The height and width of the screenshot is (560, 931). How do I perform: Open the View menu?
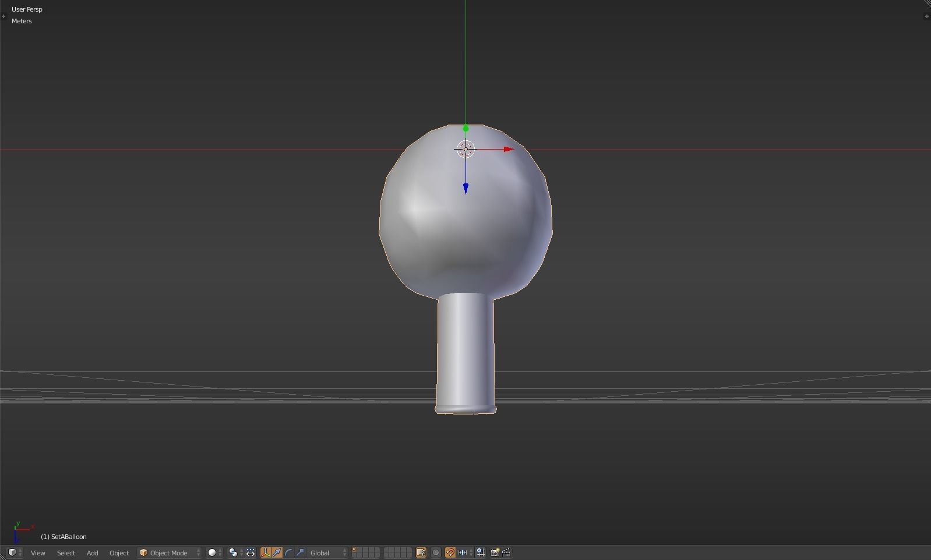[38, 552]
